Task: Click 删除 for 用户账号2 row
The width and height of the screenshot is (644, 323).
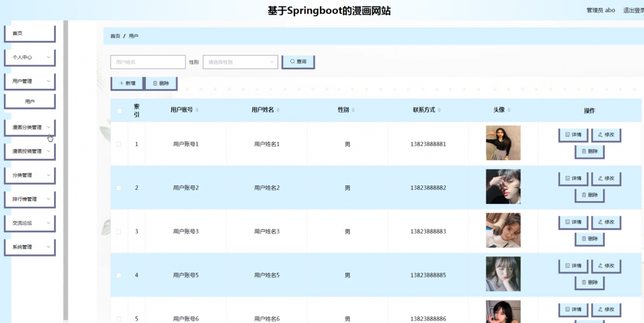Action: (x=590, y=195)
